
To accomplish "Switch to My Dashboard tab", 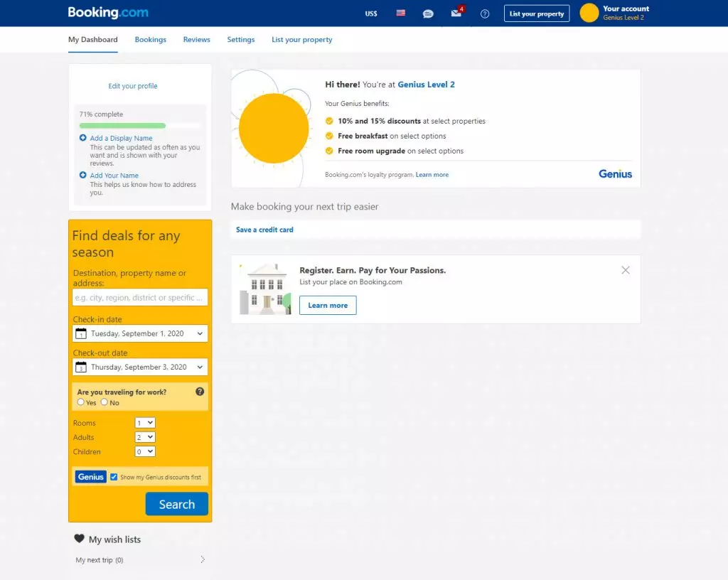I will click(x=93, y=39).
